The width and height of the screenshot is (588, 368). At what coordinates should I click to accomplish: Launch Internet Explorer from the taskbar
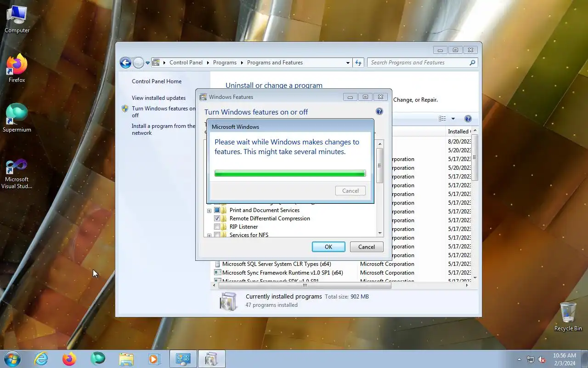tap(41, 359)
